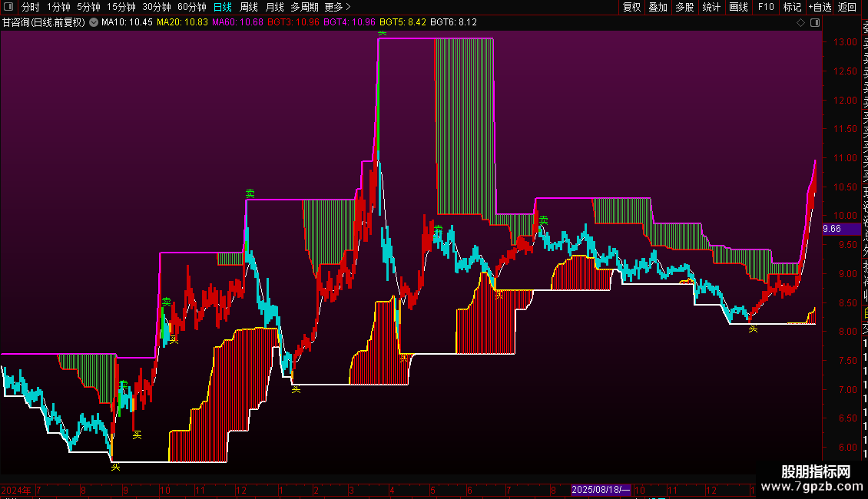Click the MA10: 10.45 indicator value

tap(127, 22)
